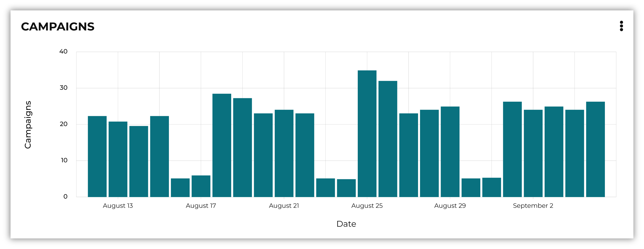Click the 'September 2' axis label
Viewport: 644px width, 249px height.
(x=533, y=206)
